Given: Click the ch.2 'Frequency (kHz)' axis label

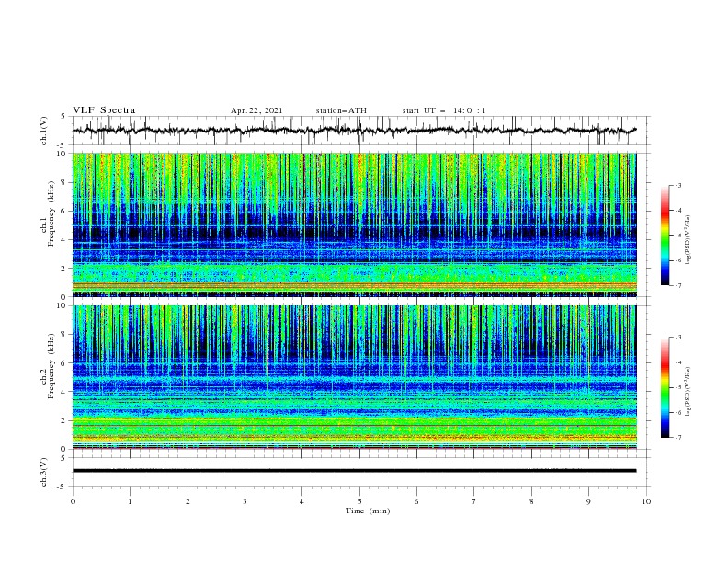Looking at the screenshot, I should [51, 366].
